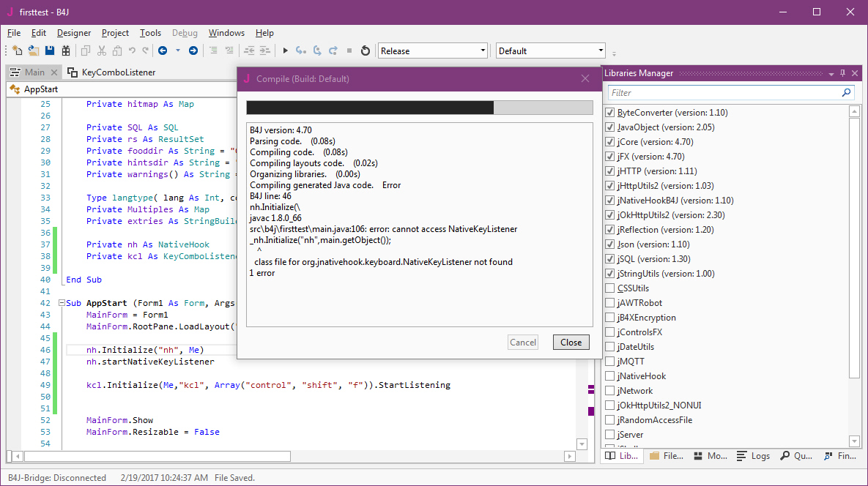
Task: Click Close button in Compile dialog
Action: click(571, 342)
